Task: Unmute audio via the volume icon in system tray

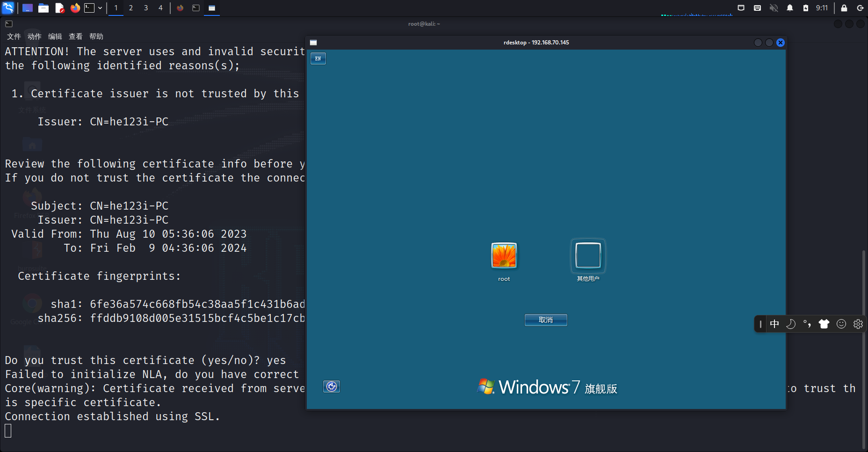Action: [x=774, y=8]
